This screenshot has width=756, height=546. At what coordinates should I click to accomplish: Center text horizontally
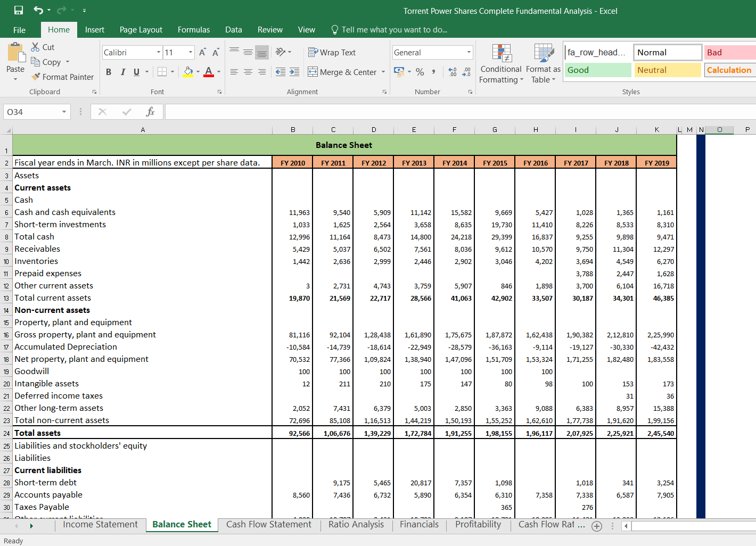coord(248,72)
